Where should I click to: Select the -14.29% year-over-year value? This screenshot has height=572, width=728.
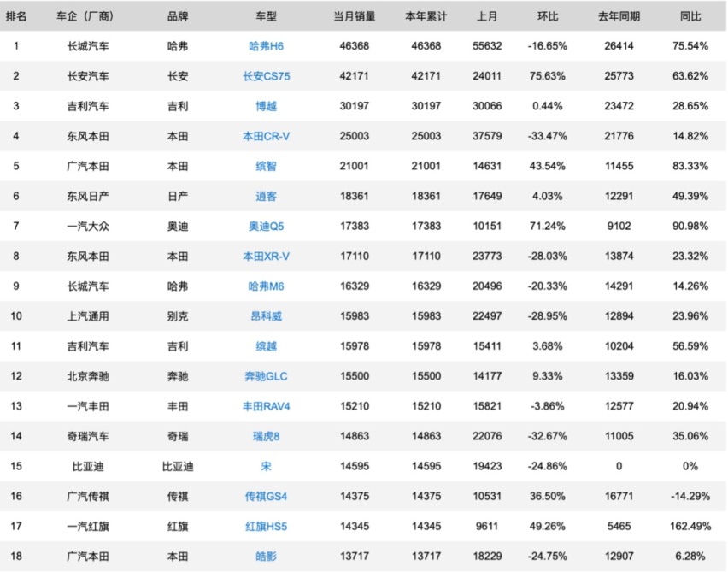(x=690, y=496)
